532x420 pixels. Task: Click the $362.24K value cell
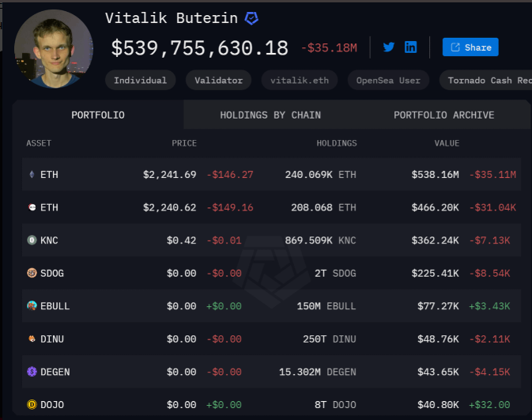(436, 240)
